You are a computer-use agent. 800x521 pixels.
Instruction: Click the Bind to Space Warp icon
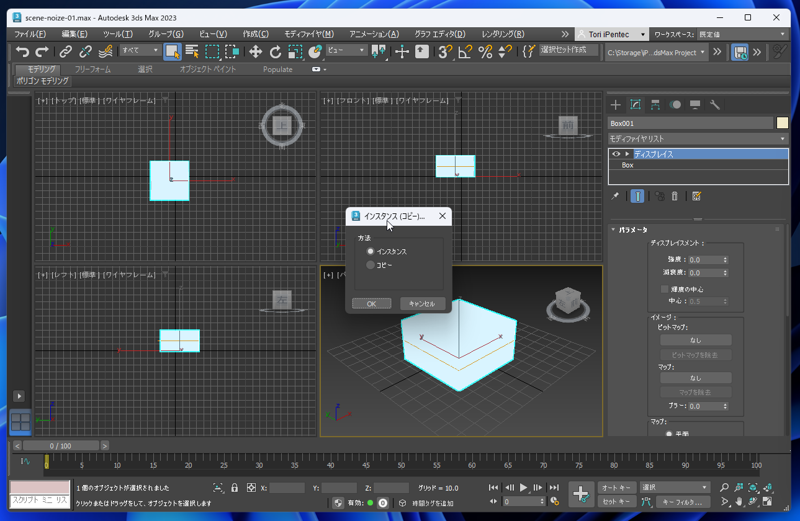click(x=105, y=52)
